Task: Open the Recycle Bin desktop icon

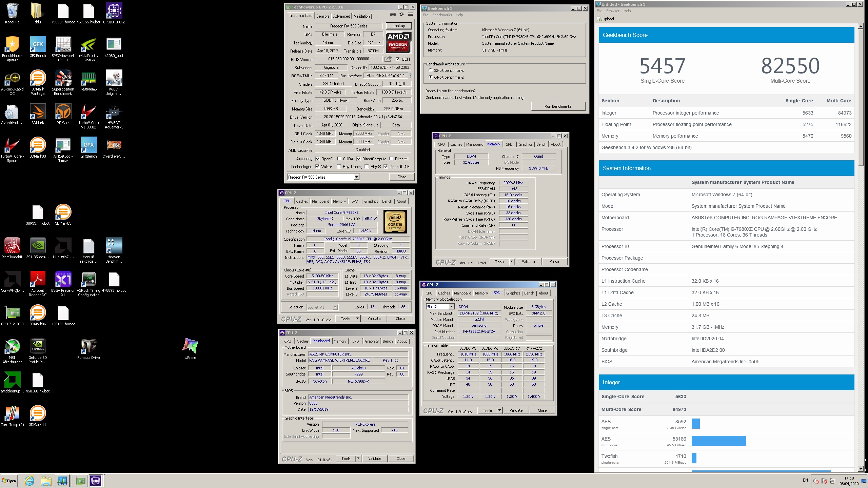Action: 12,14
